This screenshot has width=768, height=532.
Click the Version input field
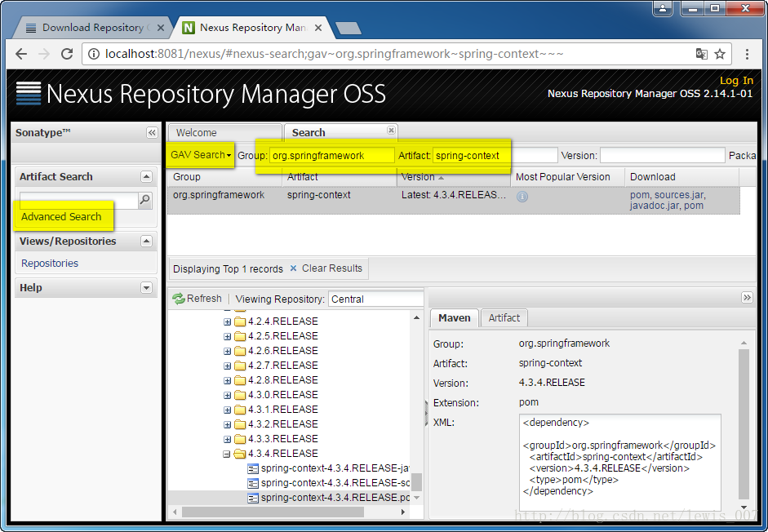(662, 156)
